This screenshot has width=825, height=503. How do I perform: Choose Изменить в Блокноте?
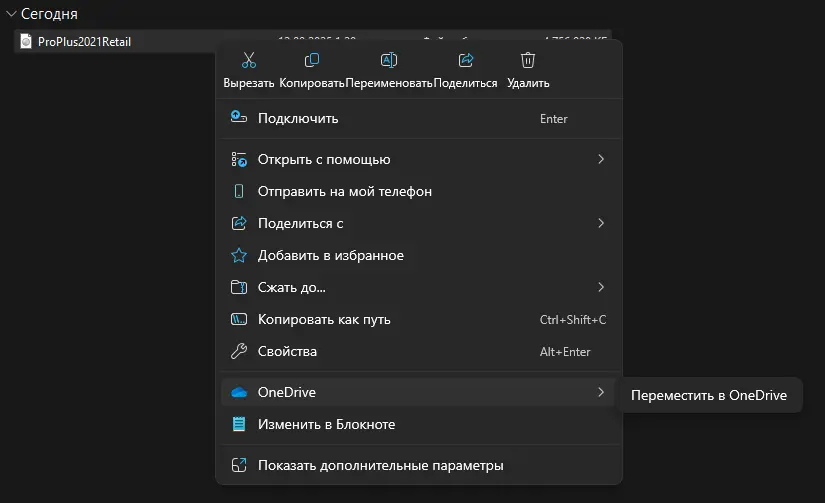326,424
